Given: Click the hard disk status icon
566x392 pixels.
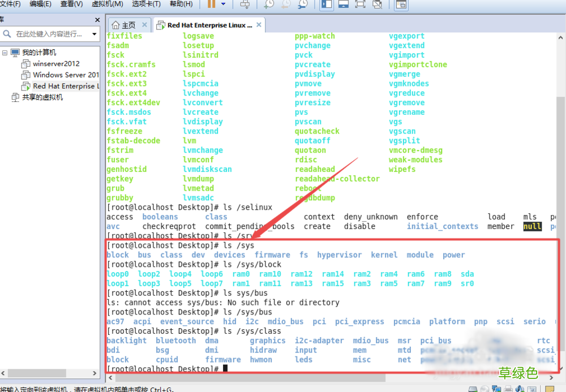Looking at the screenshot, I should 473,389.
